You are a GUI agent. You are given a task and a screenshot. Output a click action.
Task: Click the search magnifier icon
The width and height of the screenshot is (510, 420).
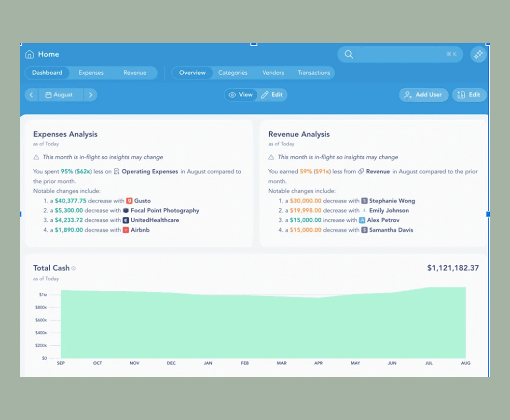click(348, 54)
